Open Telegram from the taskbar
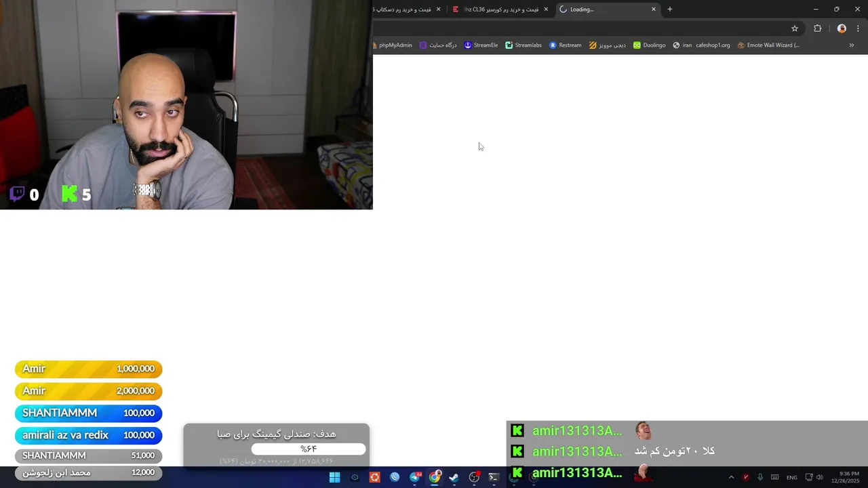 coord(415,477)
